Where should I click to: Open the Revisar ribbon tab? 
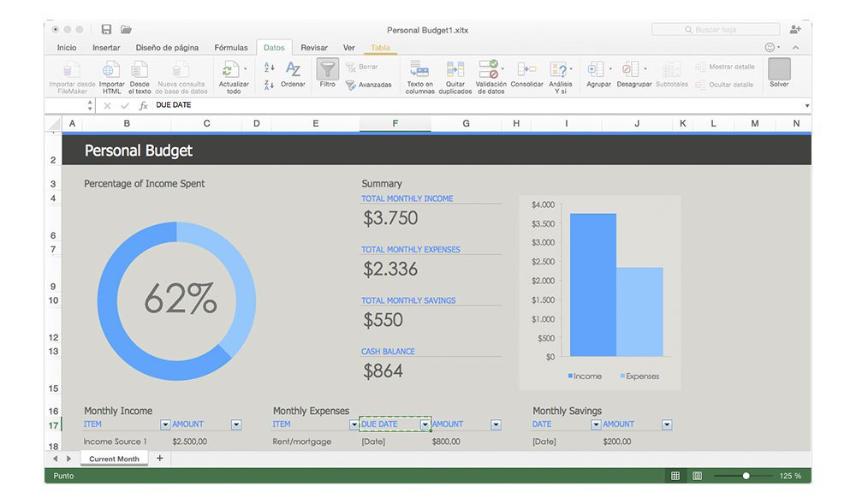pyautogui.click(x=314, y=47)
